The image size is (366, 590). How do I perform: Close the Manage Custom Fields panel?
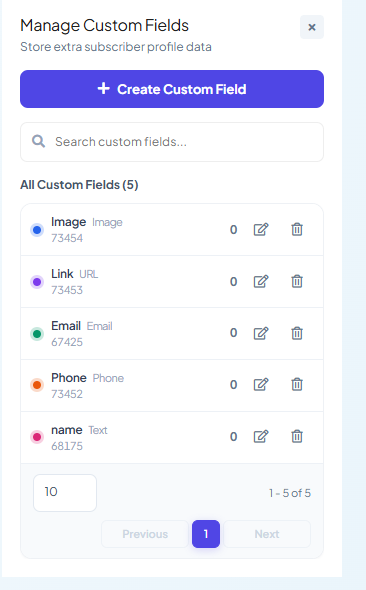(x=312, y=27)
